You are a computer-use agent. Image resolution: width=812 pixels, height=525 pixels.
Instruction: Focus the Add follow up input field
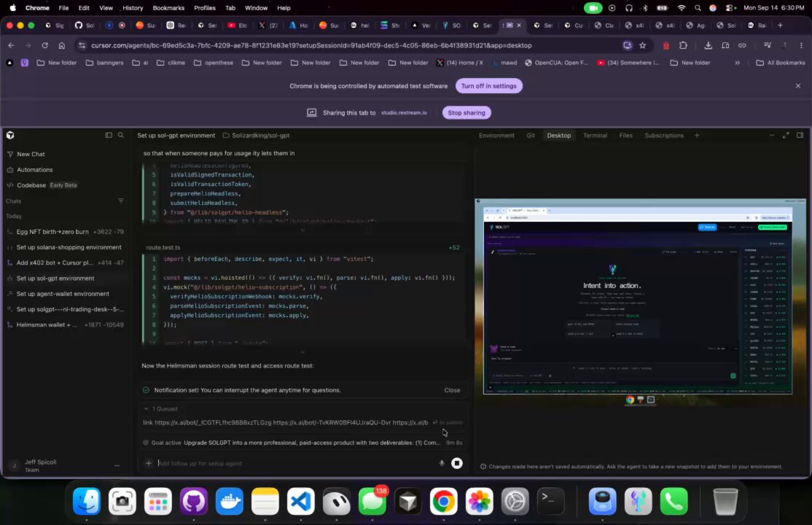[x=295, y=463]
